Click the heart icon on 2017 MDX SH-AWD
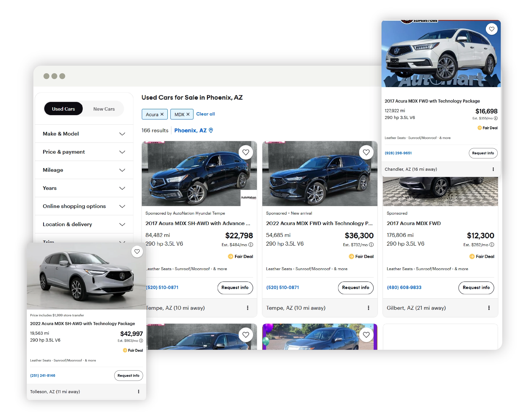529x420 pixels. pos(245,152)
